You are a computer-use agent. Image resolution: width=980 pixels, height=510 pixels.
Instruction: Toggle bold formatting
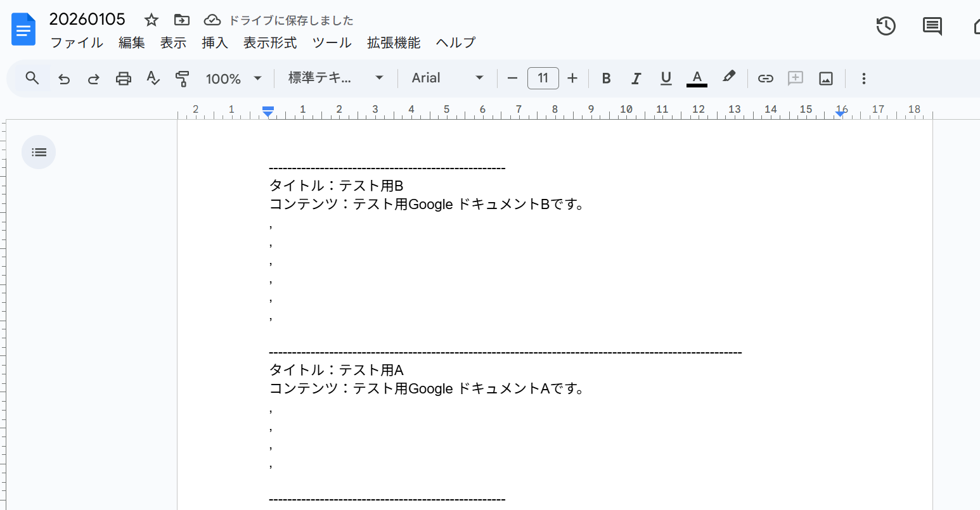tap(606, 79)
